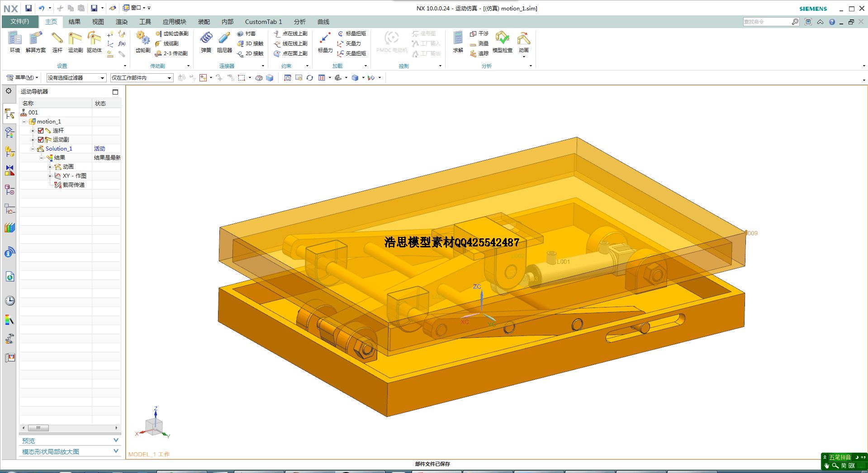Click the Save icon in title bar

(x=28, y=8)
